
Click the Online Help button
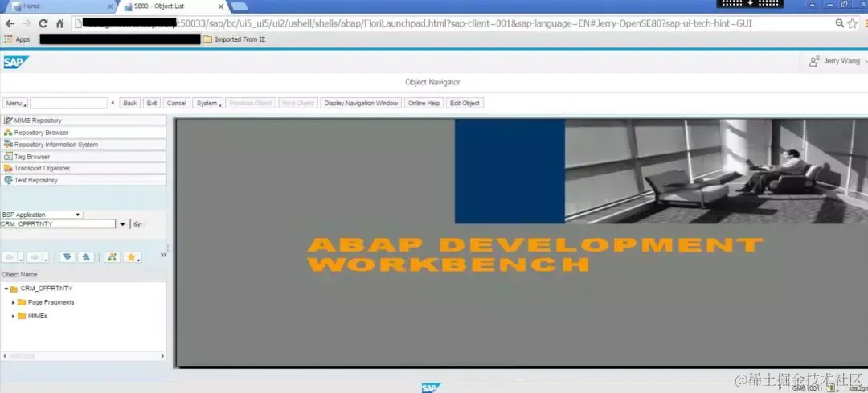[424, 103]
